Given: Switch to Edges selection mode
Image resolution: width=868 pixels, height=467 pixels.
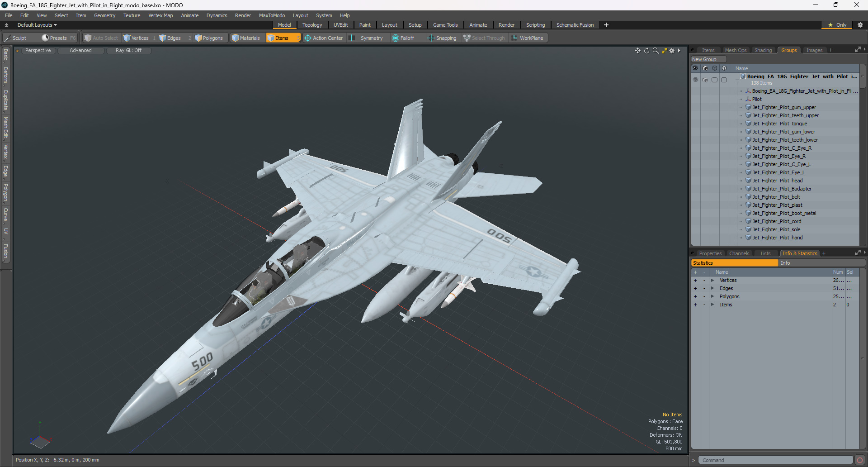Looking at the screenshot, I should click(174, 38).
